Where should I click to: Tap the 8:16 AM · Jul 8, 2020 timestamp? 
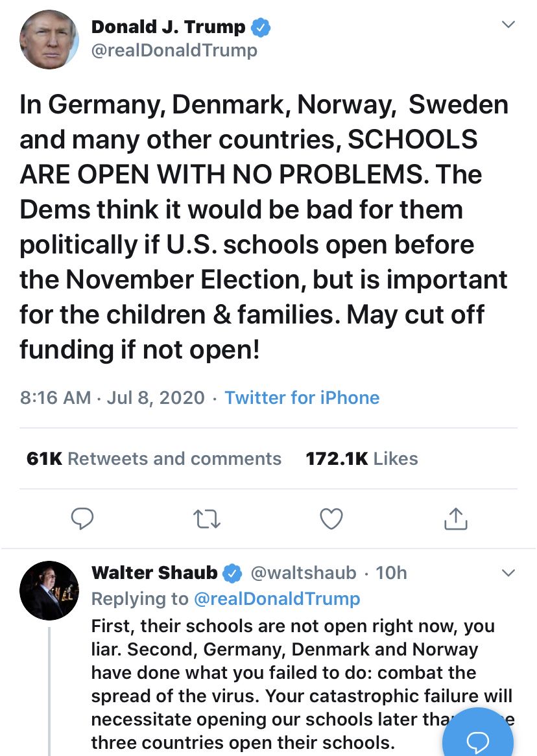coord(112,397)
